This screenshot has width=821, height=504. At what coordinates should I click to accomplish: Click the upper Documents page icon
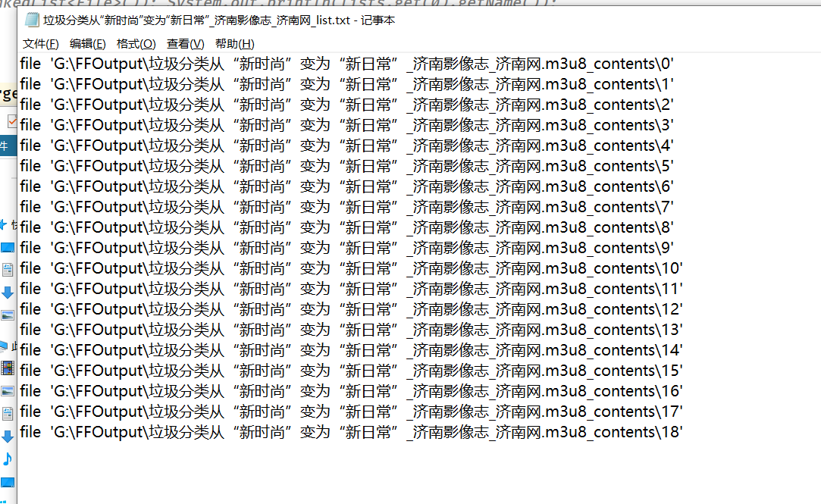(x=8, y=270)
